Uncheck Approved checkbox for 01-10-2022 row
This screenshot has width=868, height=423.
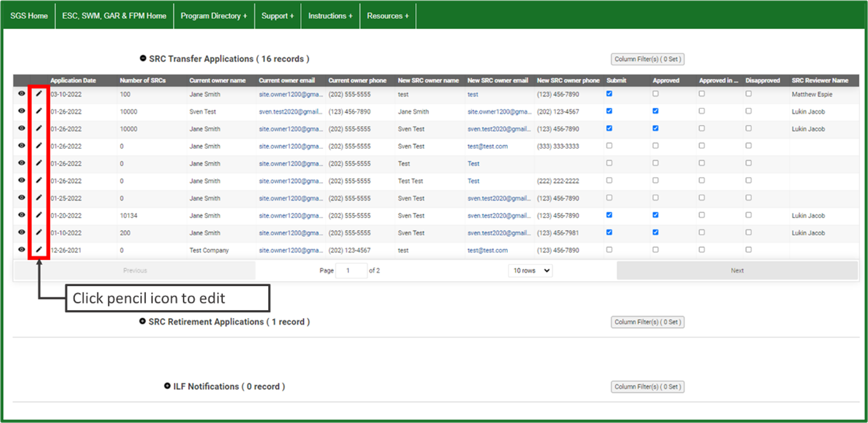pyautogui.click(x=656, y=232)
